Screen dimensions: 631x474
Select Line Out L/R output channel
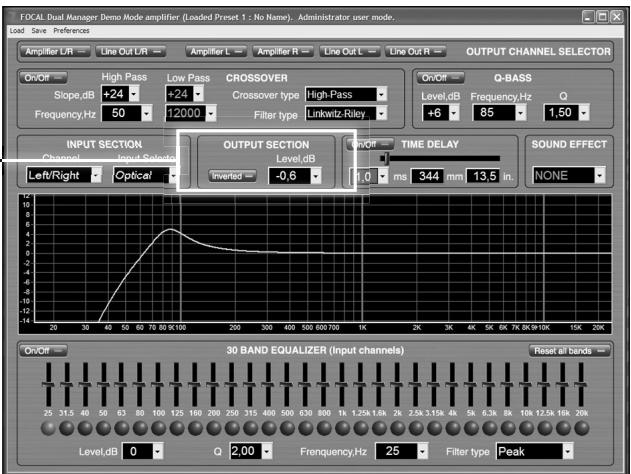(131, 52)
